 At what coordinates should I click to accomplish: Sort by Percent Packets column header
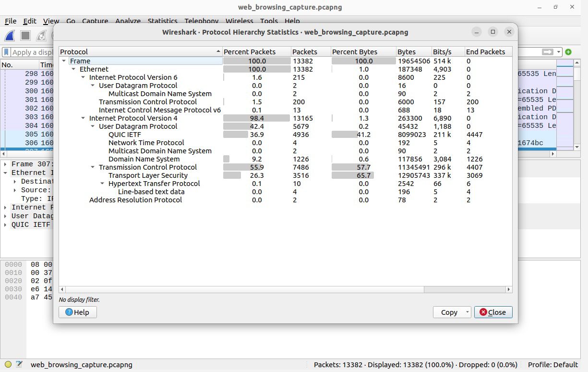257,51
